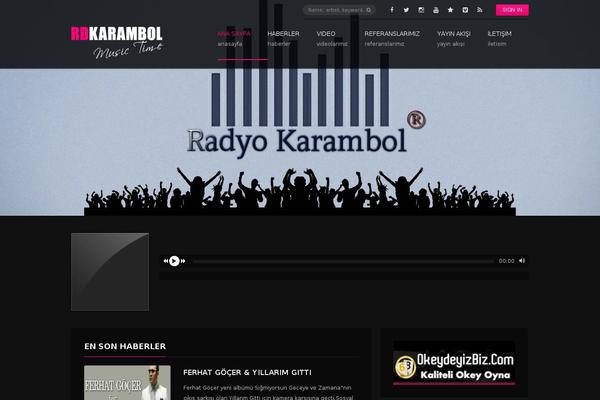Skip to previous track in player
Image resolution: width=600 pixels, height=400 pixels.
tap(166, 261)
